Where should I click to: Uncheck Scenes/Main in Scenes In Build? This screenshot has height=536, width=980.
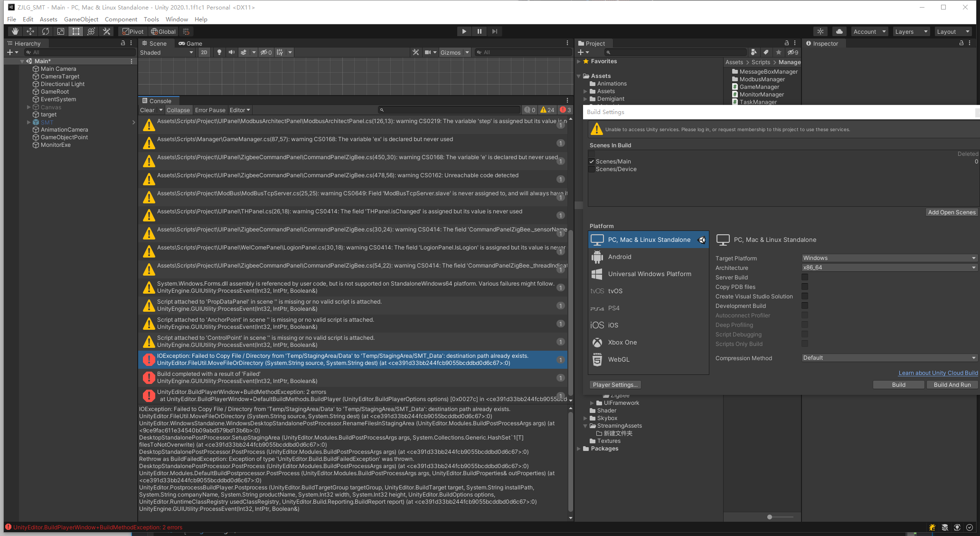pos(592,161)
